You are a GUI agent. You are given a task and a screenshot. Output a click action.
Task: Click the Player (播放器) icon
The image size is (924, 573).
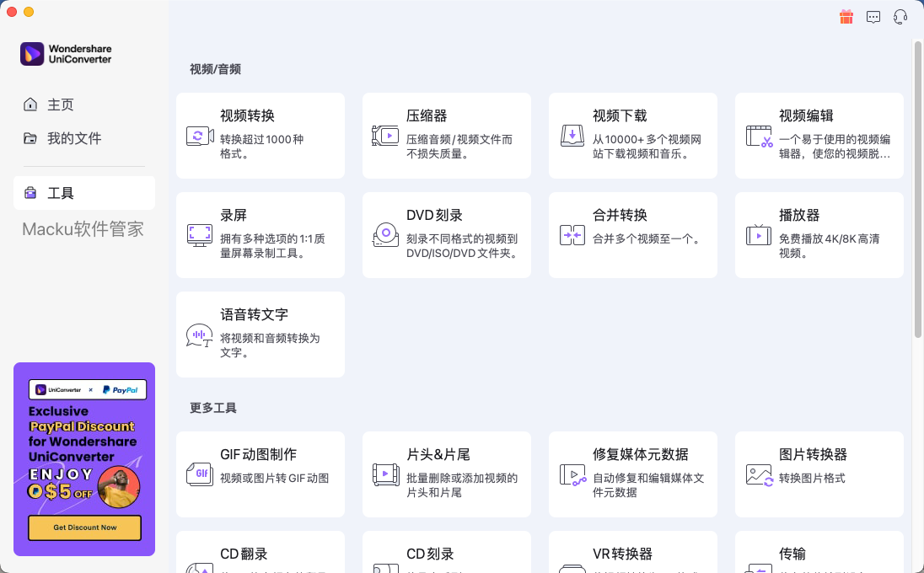[x=759, y=235]
